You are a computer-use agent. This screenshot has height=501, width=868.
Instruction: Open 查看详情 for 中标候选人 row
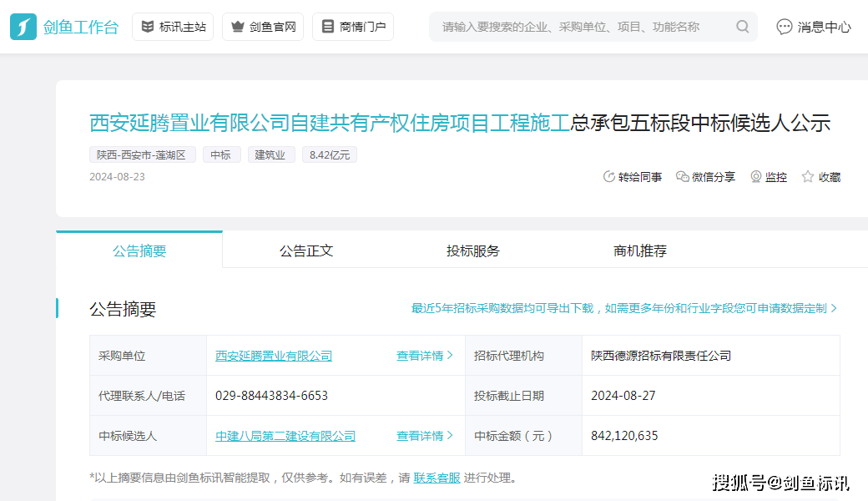click(425, 436)
